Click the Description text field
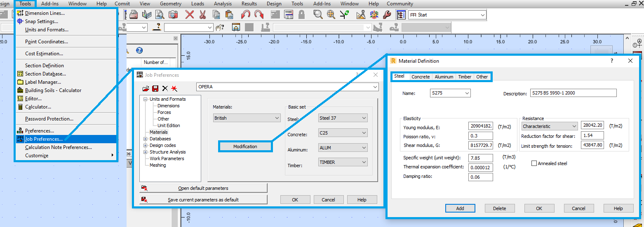This screenshot has width=644, height=227. 573,93
